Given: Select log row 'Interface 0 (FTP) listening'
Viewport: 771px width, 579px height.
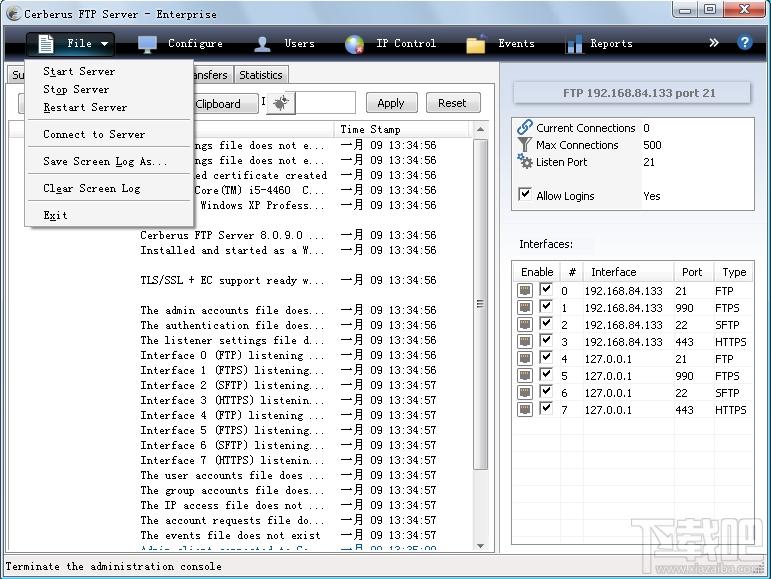Looking at the screenshot, I should tap(240, 355).
